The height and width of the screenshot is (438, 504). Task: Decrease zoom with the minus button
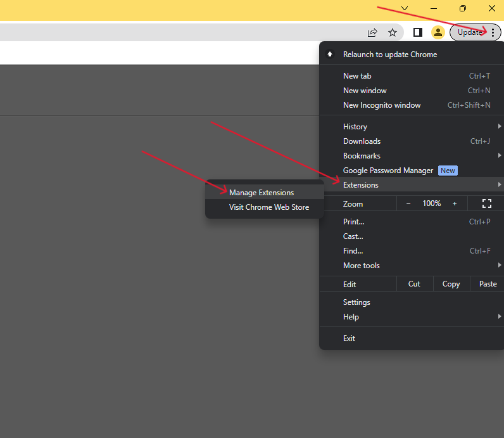(x=408, y=203)
